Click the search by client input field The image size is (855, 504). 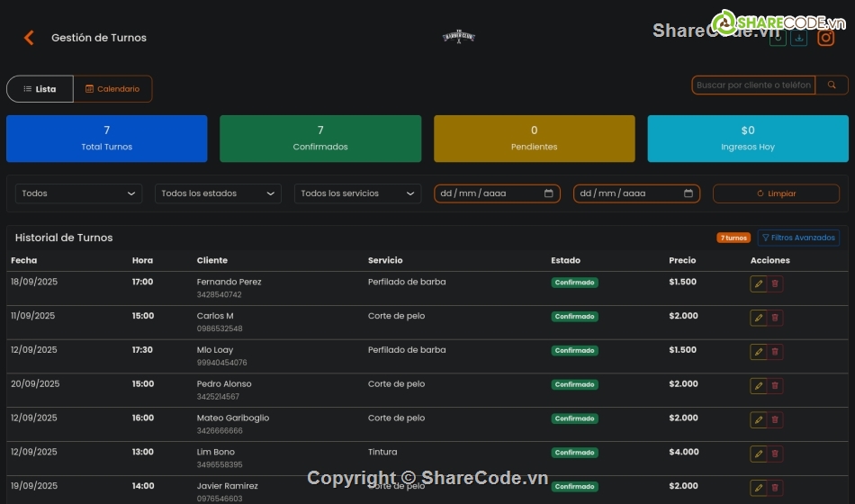752,85
